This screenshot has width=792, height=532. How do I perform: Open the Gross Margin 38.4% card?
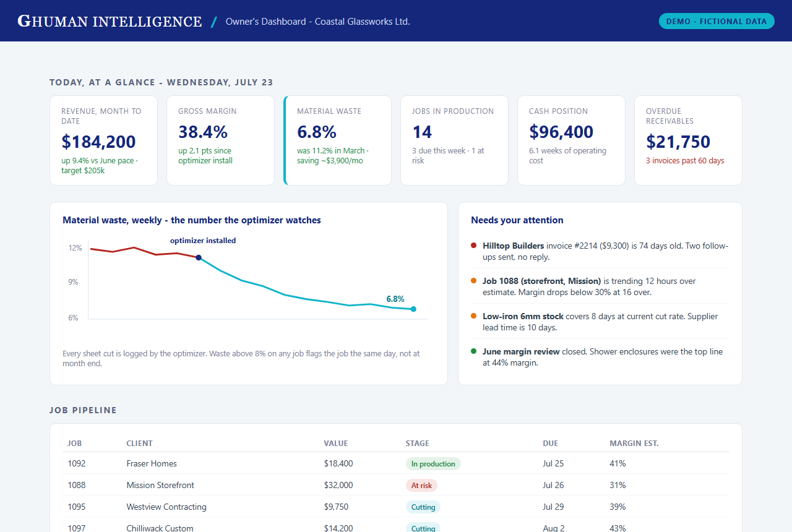tap(220, 140)
